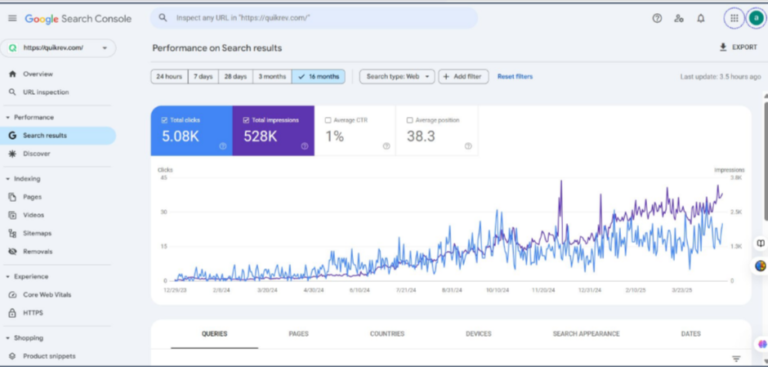The image size is (768, 367).
Task: Click the Core Web Vitals gauge icon
Action: point(13,295)
